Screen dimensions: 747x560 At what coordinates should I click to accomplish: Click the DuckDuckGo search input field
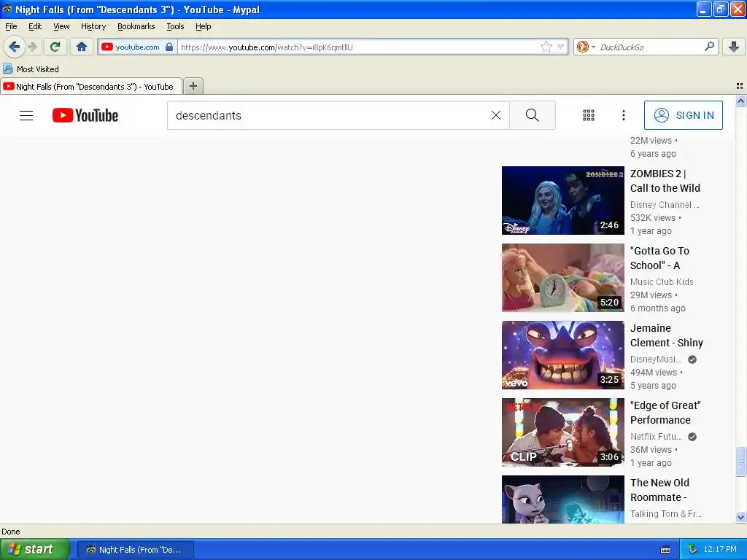pyautogui.click(x=649, y=47)
